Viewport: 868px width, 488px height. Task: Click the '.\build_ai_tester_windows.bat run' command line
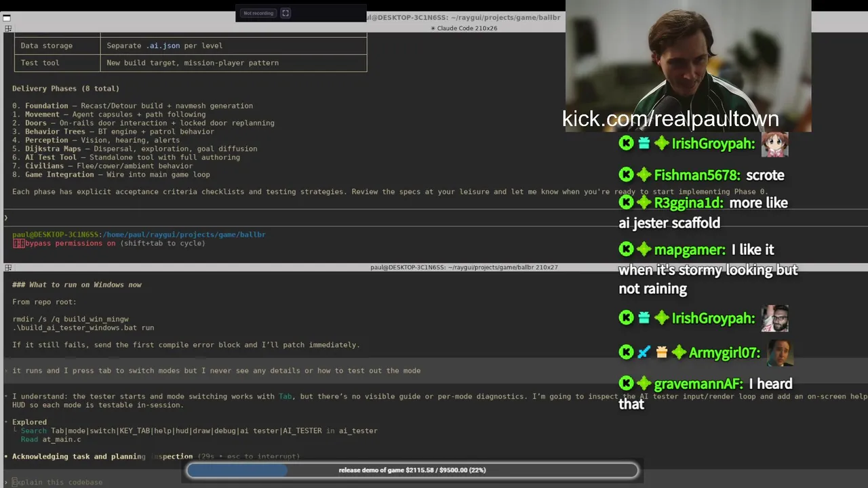[x=83, y=327]
